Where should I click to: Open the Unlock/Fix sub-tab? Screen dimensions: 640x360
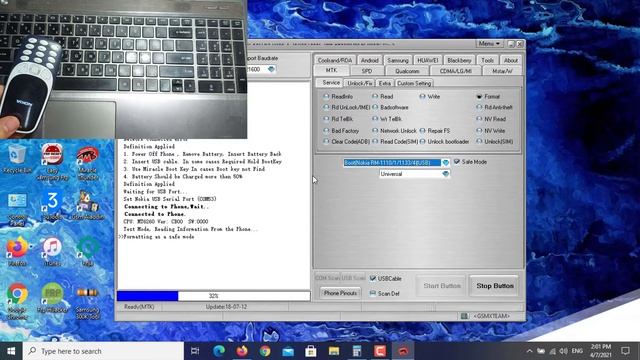coord(360,83)
